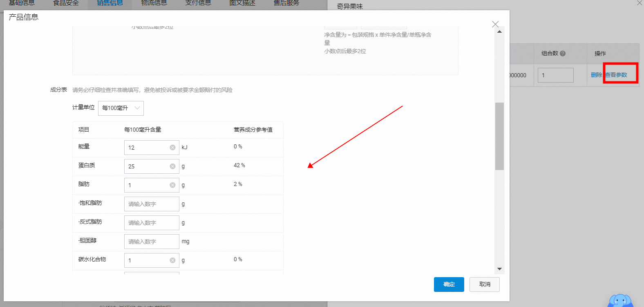Focus the 脂肪 input field
This screenshot has width=644, height=307.
coord(152,185)
